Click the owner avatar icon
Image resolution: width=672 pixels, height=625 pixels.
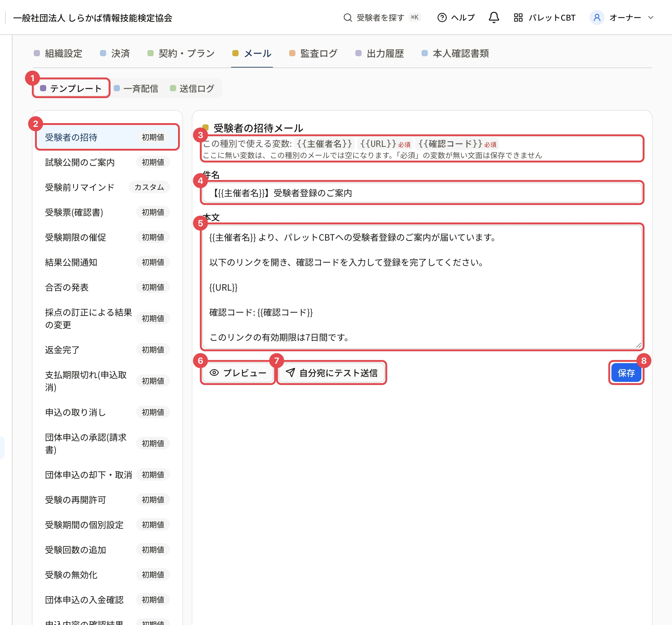tap(597, 17)
